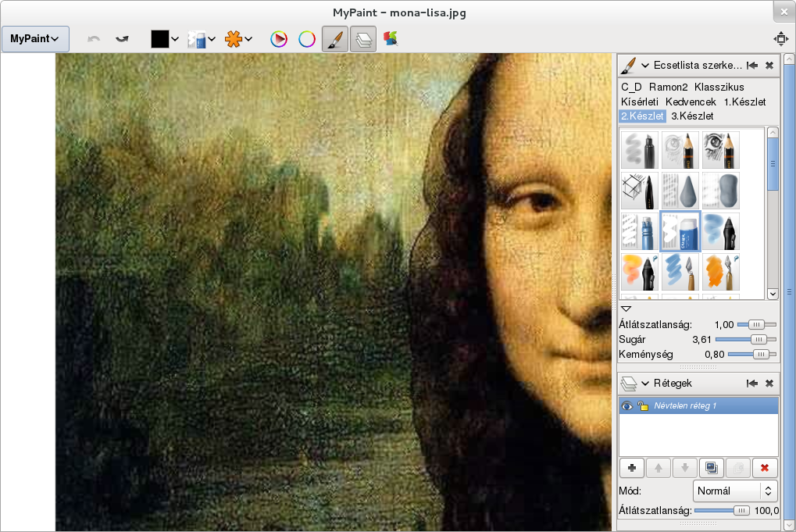Adjust the Keménység hardness slider

coord(752,355)
